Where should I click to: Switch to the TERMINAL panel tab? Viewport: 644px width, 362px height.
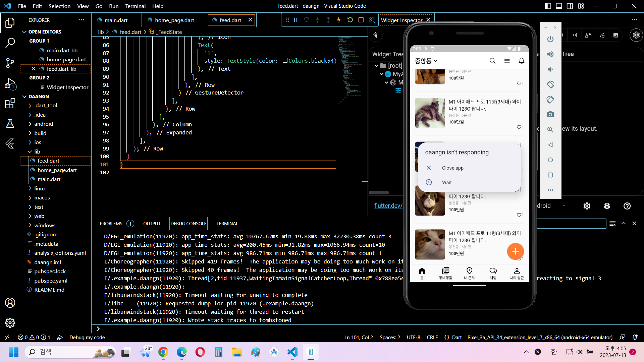tap(227, 224)
